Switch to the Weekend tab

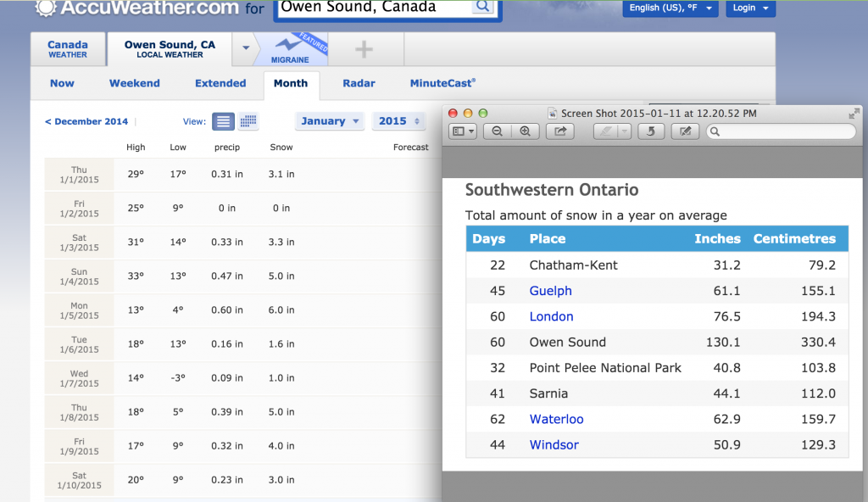pyautogui.click(x=135, y=83)
